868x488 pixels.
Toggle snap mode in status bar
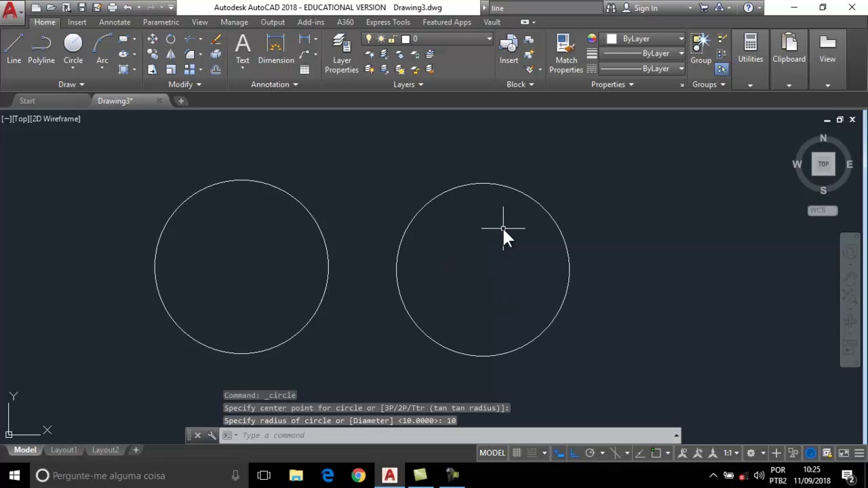point(532,453)
